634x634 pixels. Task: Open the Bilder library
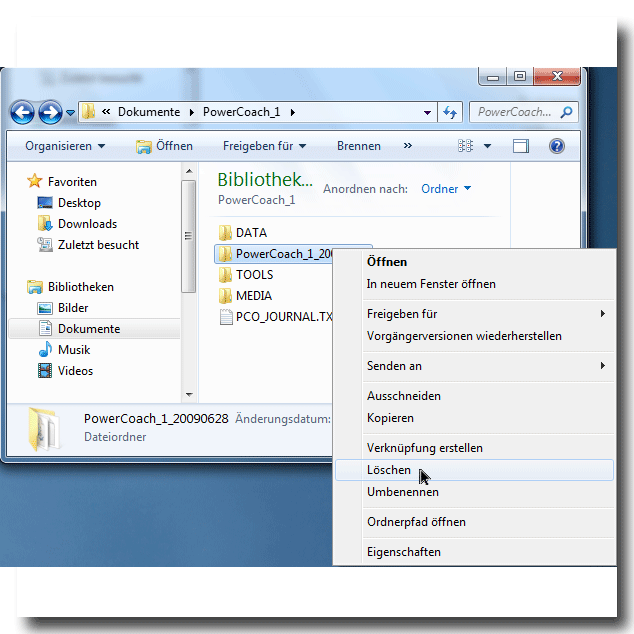[63, 308]
